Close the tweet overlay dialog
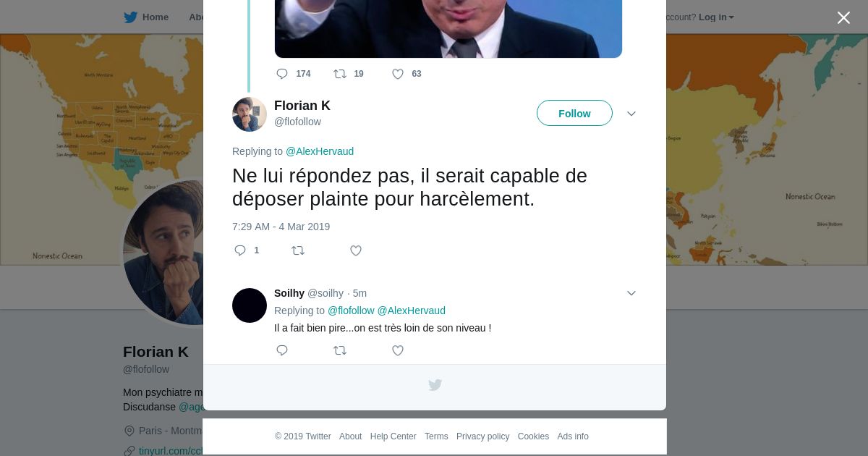868x456 pixels. click(843, 18)
